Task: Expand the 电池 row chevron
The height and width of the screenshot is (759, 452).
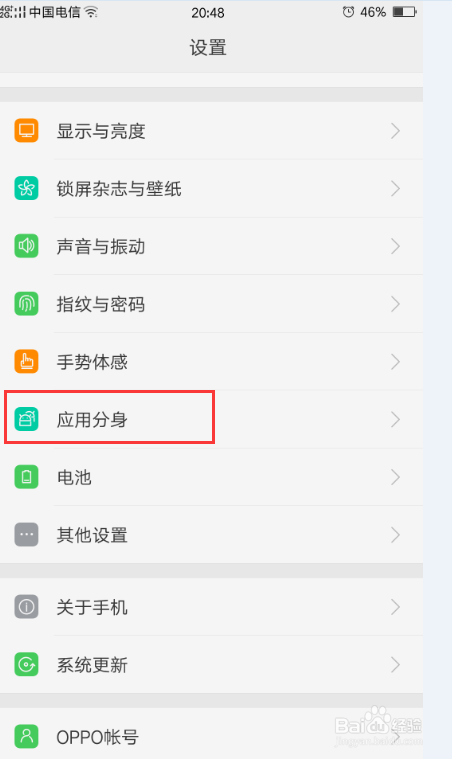Action: coord(395,477)
